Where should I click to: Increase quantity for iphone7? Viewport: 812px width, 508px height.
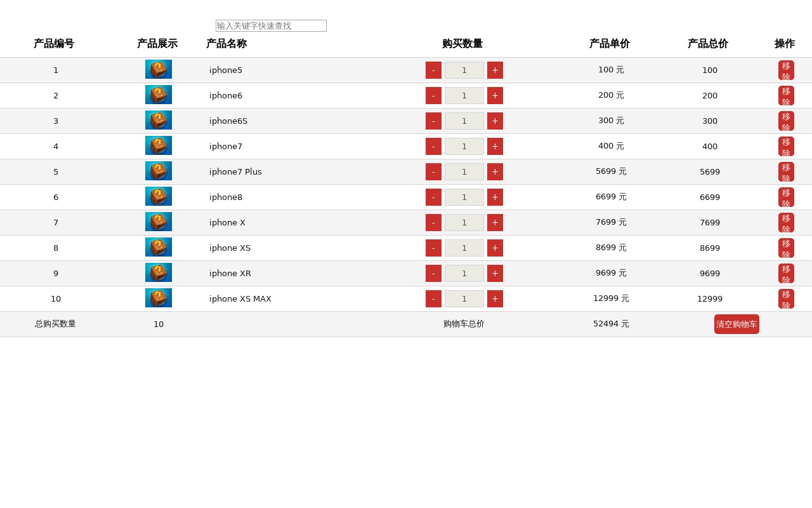[495, 146]
